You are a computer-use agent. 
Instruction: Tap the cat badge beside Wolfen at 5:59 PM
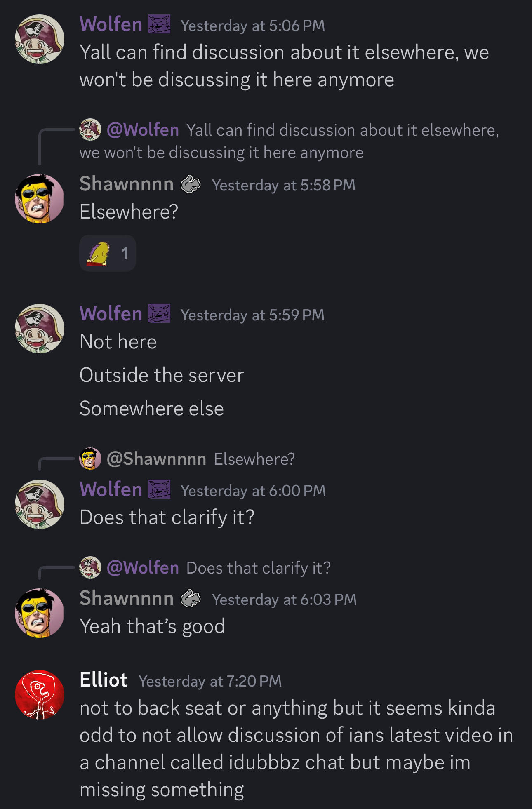159,313
